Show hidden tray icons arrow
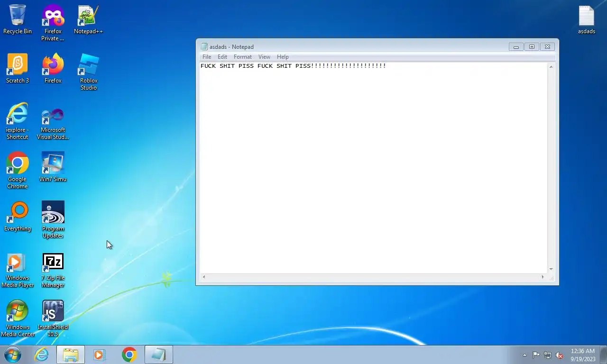 [x=524, y=355]
